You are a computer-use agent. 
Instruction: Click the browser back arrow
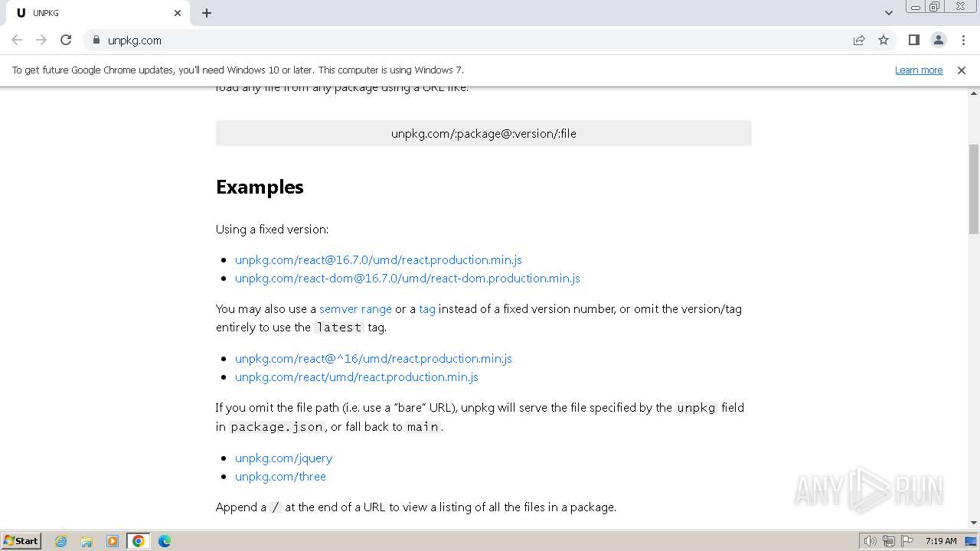click(17, 40)
